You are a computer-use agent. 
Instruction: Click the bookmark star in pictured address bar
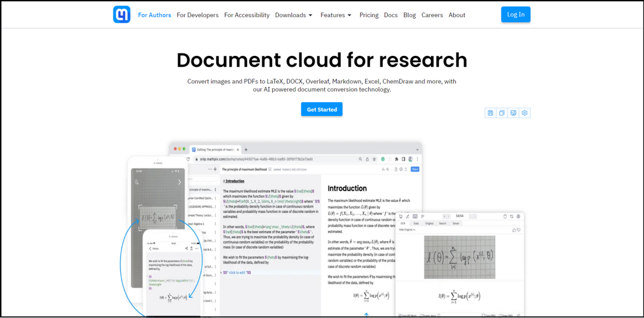tap(374, 159)
